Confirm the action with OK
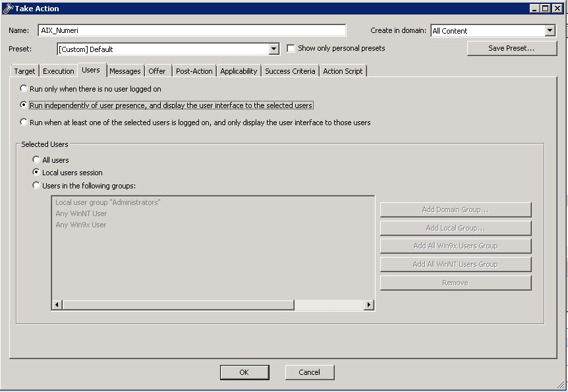Viewport: 568px width, 392px height. click(244, 372)
